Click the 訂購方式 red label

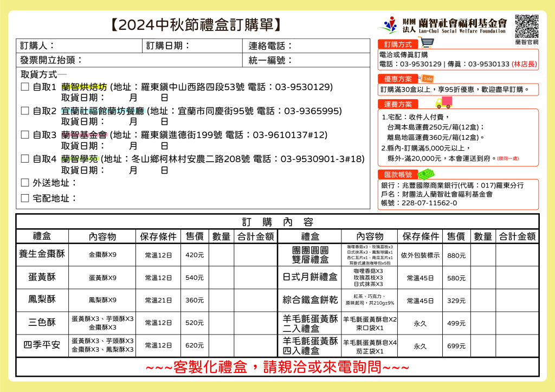pyautogui.click(x=398, y=44)
